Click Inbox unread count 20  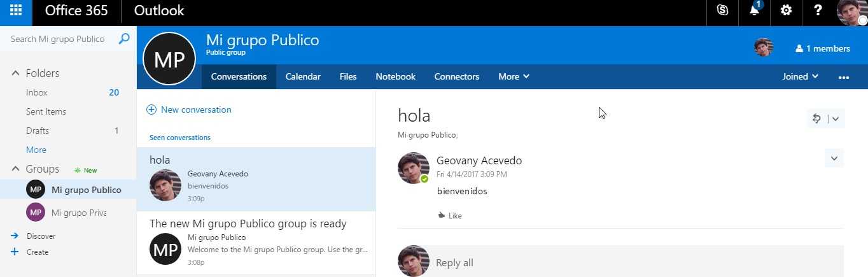114,92
